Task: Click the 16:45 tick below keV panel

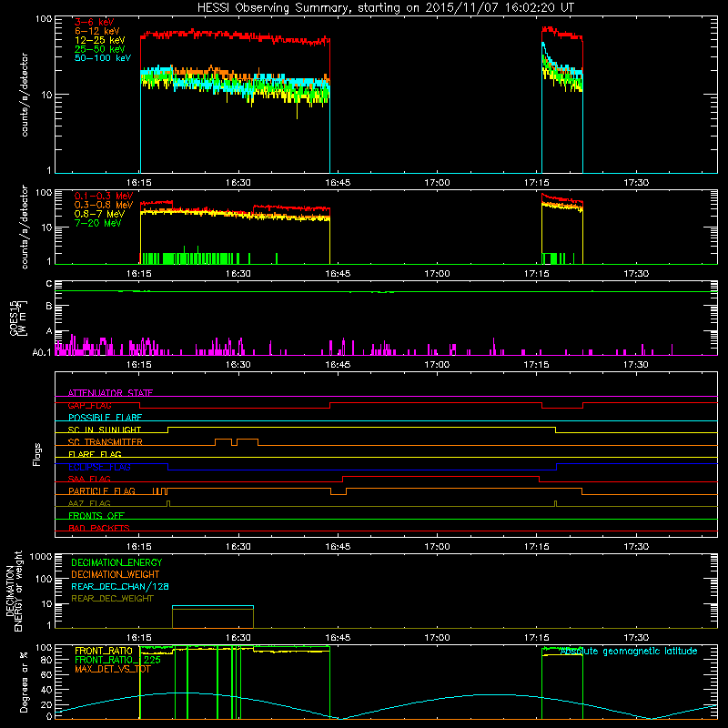Action: point(338,183)
